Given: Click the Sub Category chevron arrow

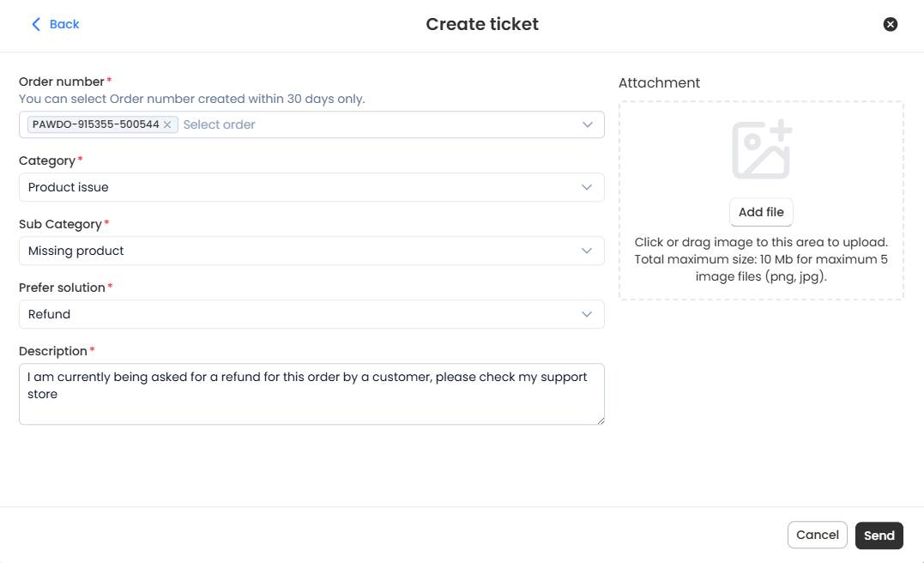Looking at the screenshot, I should pyautogui.click(x=586, y=251).
